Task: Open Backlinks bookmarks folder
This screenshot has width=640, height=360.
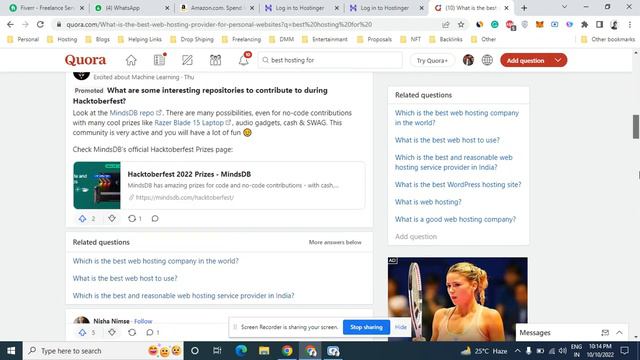Action: [446, 40]
